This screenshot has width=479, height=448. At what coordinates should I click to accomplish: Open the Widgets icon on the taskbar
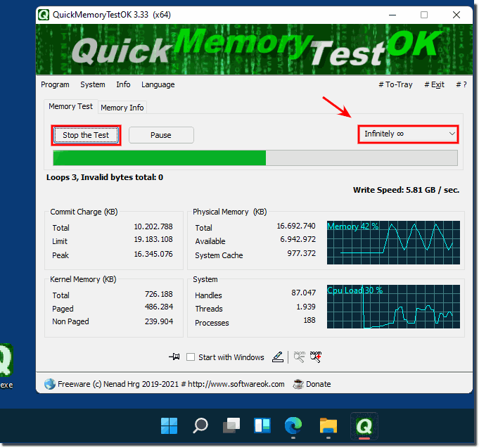tap(262, 425)
